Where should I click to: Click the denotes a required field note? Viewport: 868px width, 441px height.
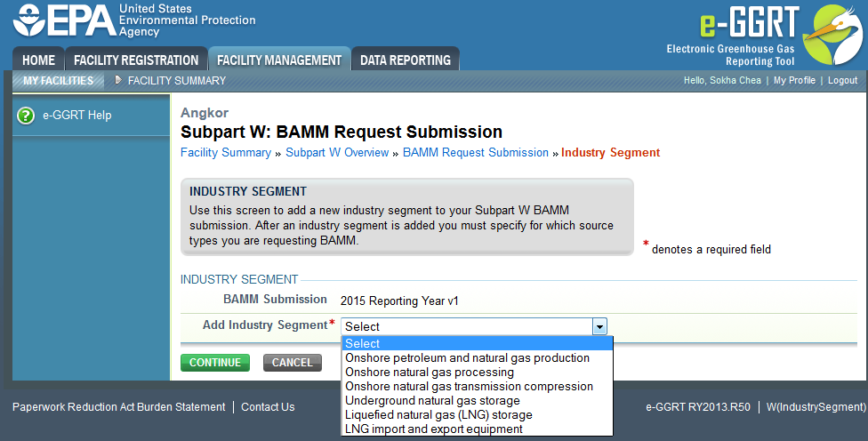(711, 250)
